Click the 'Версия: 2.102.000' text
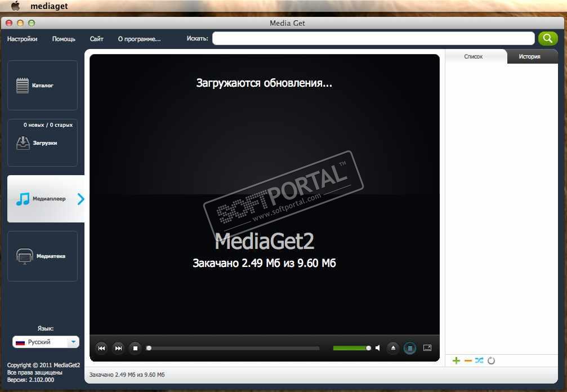Viewport: 567px width, 392px height. coord(31,380)
